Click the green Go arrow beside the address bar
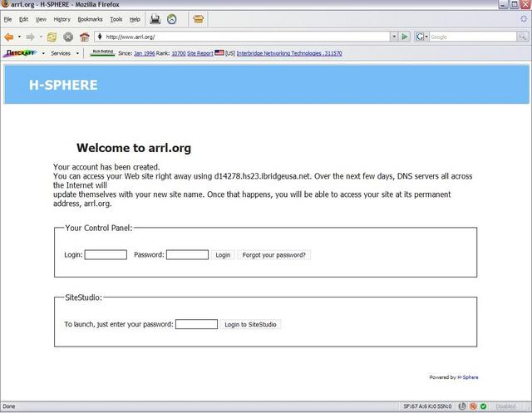Viewport: 532px width, 413px height. click(x=405, y=37)
